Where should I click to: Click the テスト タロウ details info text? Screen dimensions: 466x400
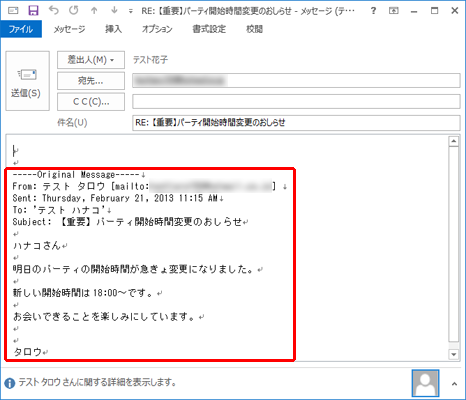click(97, 382)
